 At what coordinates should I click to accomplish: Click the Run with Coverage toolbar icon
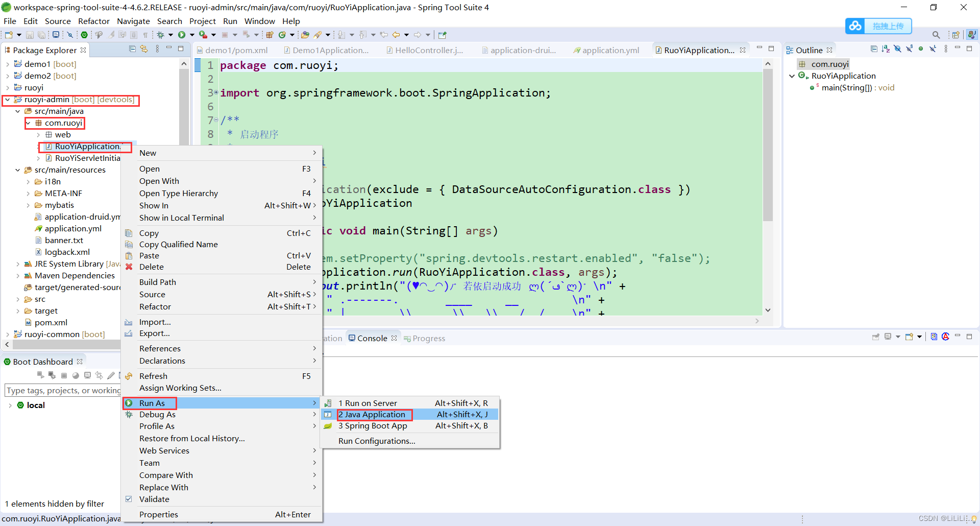(x=203, y=35)
